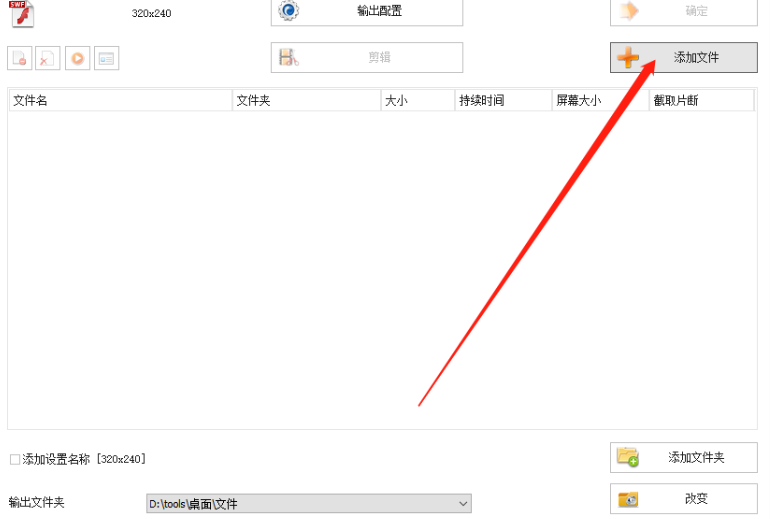Click the 持续时间 column header
The height and width of the screenshot is (519, 770).
click(x=504, y=101)
